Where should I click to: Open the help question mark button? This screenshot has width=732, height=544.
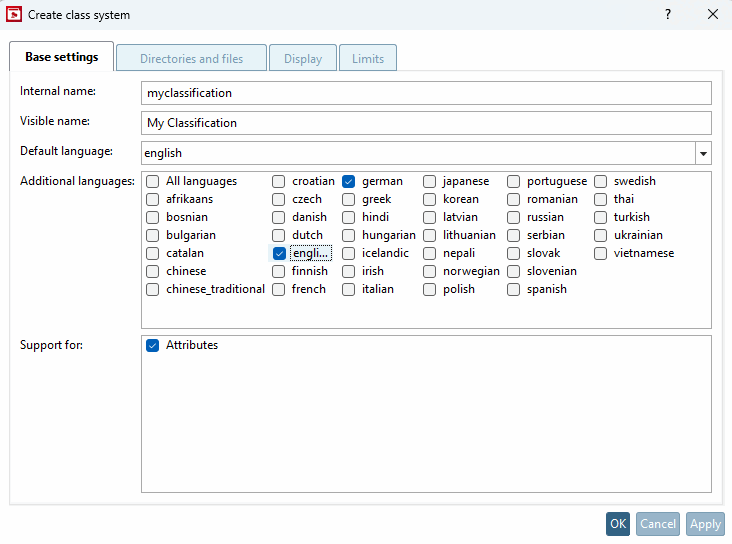pyautogui.click(x=668, y=14)
